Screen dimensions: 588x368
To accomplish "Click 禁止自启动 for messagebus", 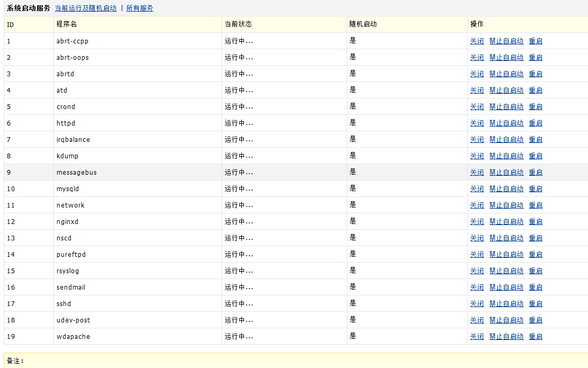I will click(506, 173).
